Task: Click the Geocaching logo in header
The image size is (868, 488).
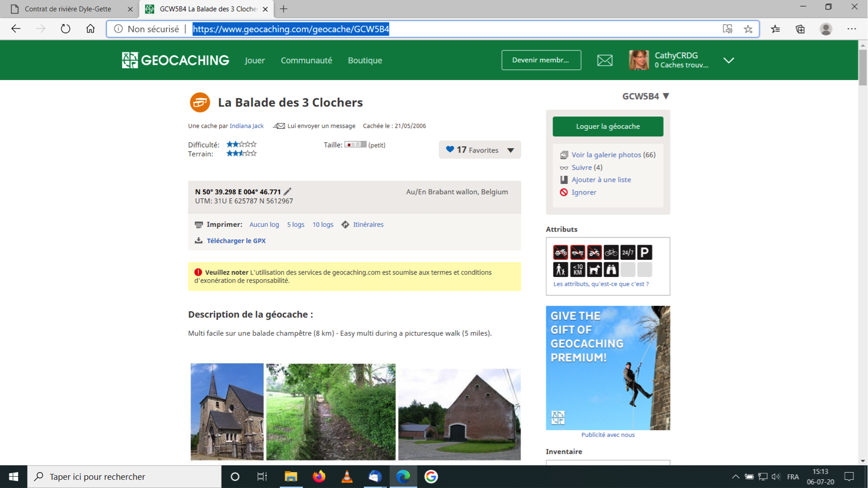Action: pos(175,61)
